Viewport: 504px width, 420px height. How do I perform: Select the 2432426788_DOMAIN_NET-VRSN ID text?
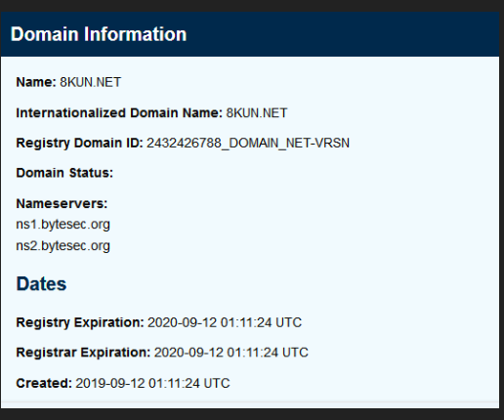[248, 143]
